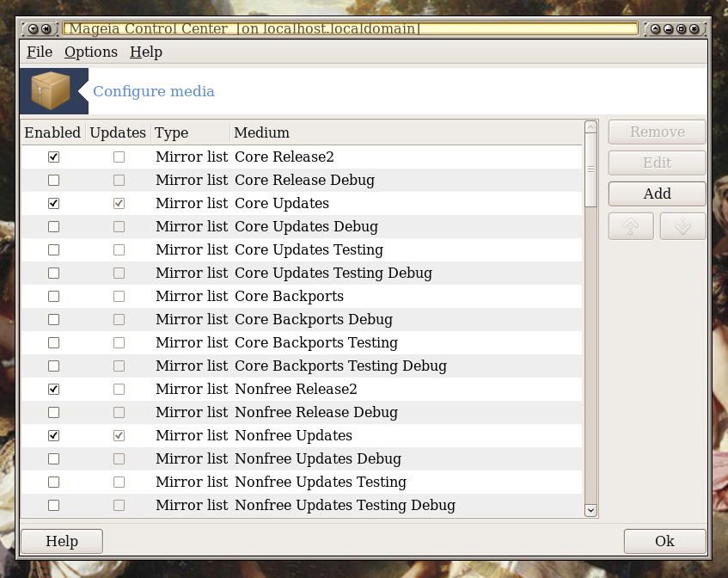Viewport: 728px width, 578px height.
Task: Select the "Core Backports Testing" medium name
Action: [x=316, y=343]
